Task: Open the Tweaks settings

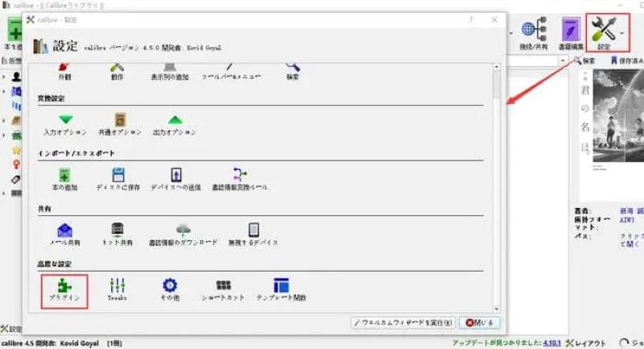Action: pyautogui.click(x=117, y=290)
